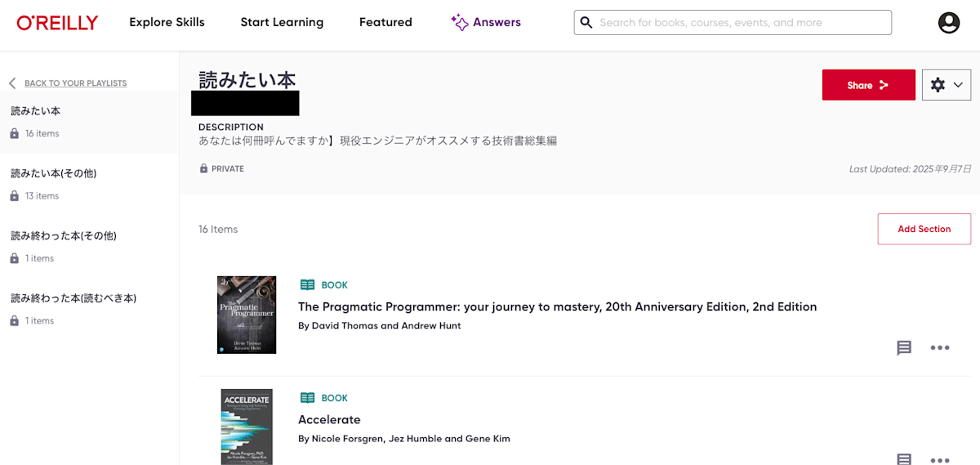Open Pragmatic Programmer book title link
This screenshot has height=465, width=980.
tap(558, 306)
